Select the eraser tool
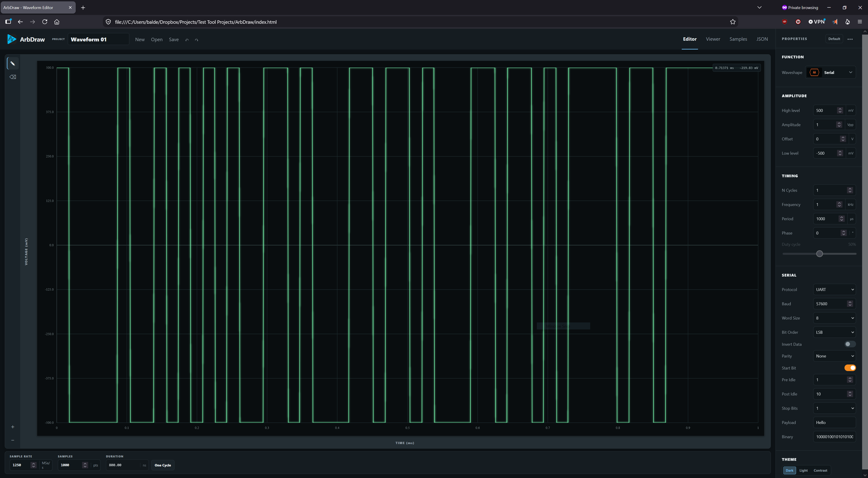Viewport: 868px width, 478px height. tap(13, 77)
